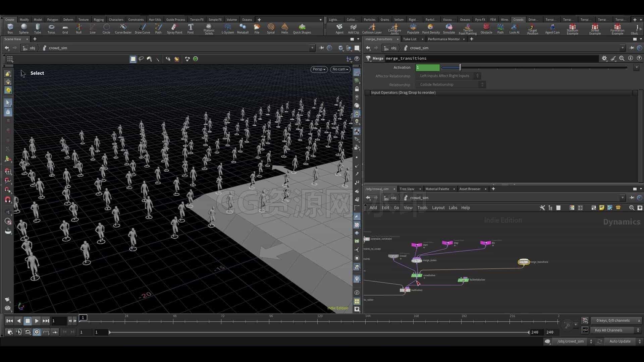Add a crowd Agent from shelf
Screen dimensions: 644x362
pyautogui.click(x=339, y=29)
